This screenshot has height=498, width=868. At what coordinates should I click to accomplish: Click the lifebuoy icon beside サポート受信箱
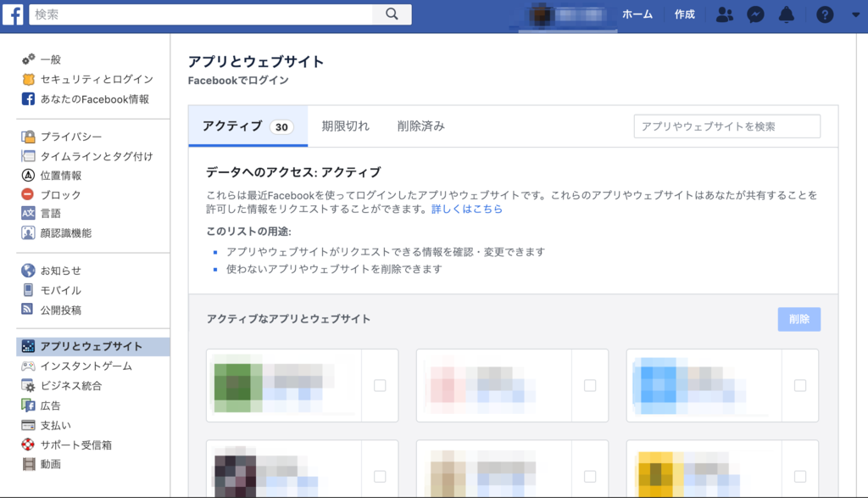point(28,445)
